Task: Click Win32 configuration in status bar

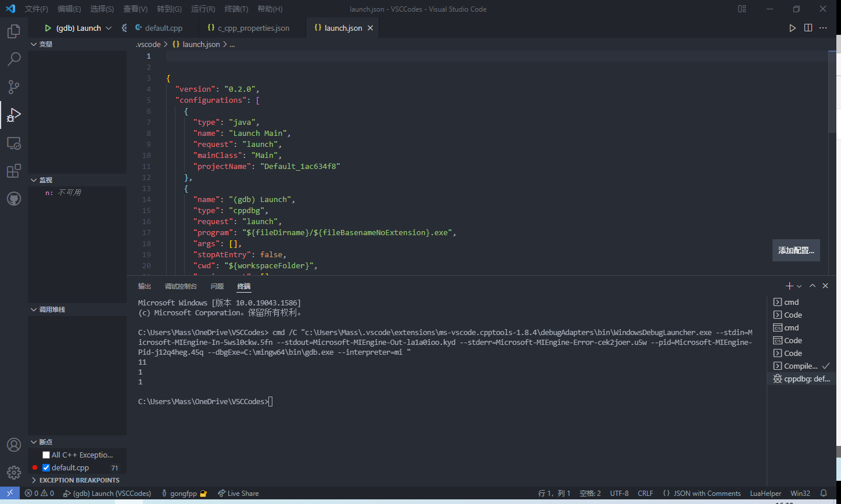Action: pyautogui.click(x=800, y=493)
